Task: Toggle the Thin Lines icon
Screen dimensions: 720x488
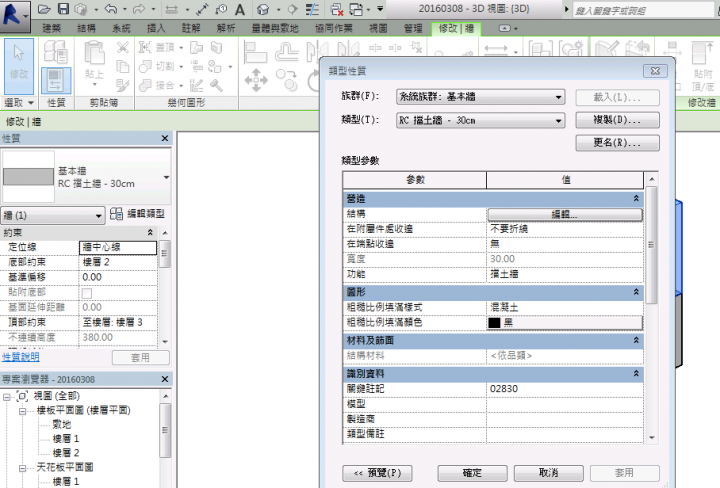Action: 312,9
